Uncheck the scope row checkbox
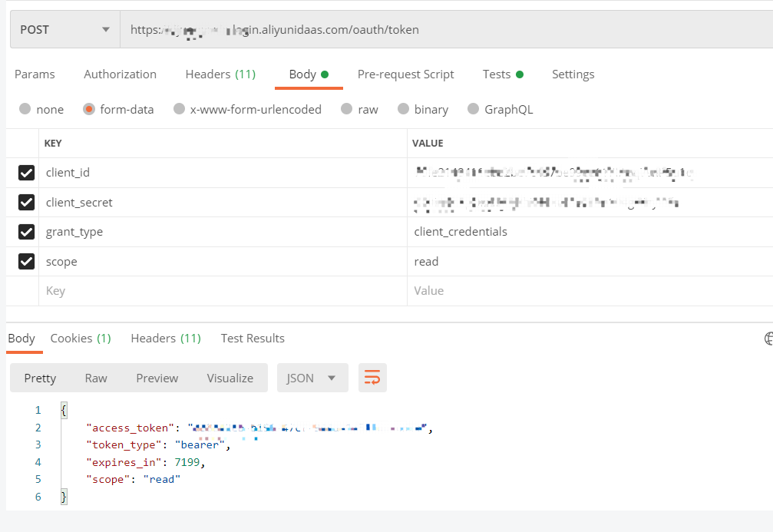This screenshot has height=532, width=773. [x=26, y=261]
